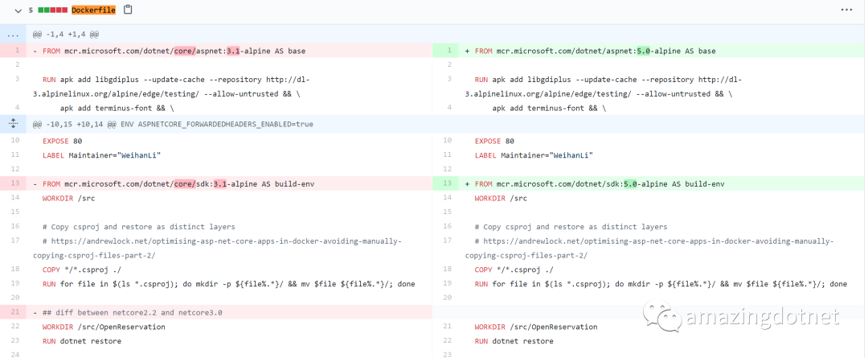Select added line dotnet/sdk:5.0-alpine AS build-env

pyautogui.click(x=661, y=184)
